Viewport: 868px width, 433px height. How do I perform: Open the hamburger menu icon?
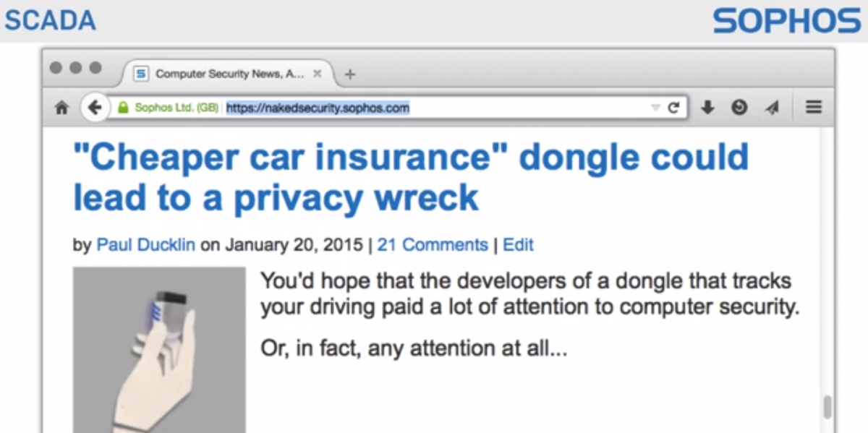pyautogui.click(x=814, y=108)
